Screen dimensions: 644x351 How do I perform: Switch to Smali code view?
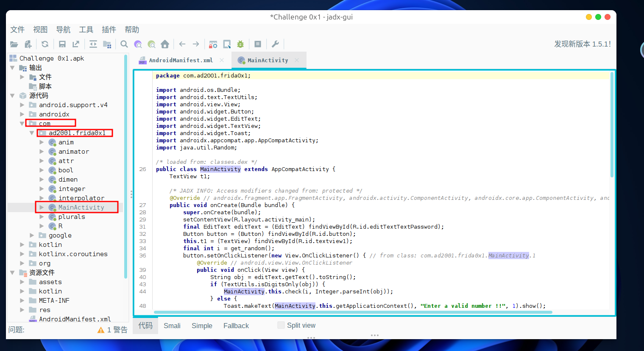coord(172,326)
